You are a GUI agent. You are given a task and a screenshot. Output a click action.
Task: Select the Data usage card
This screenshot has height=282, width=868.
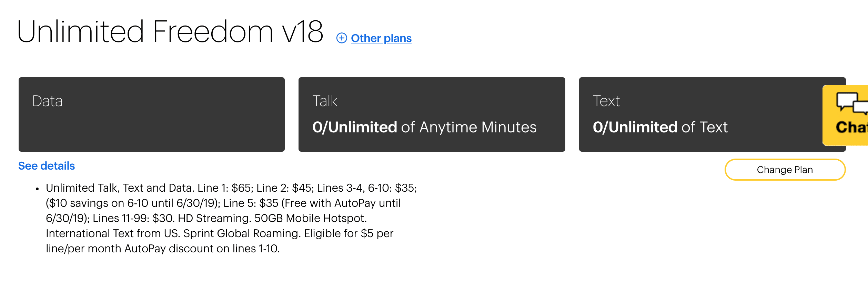pos(152,114)
